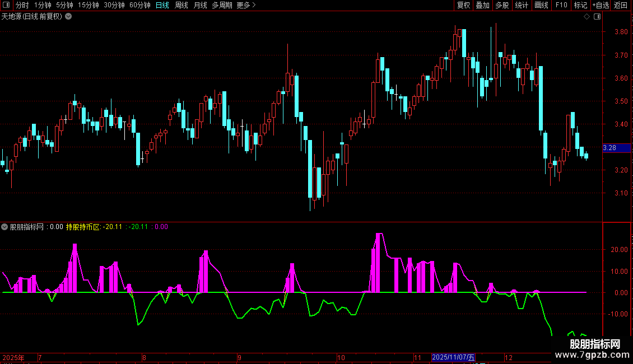Open 多周期 multi-period view

click(x=222, y=5)
